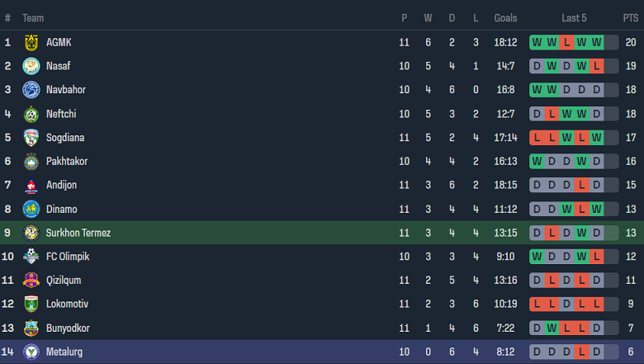Click the Neftchi team crest
This screenshot has width=644, height=364.
coord(31,114)
